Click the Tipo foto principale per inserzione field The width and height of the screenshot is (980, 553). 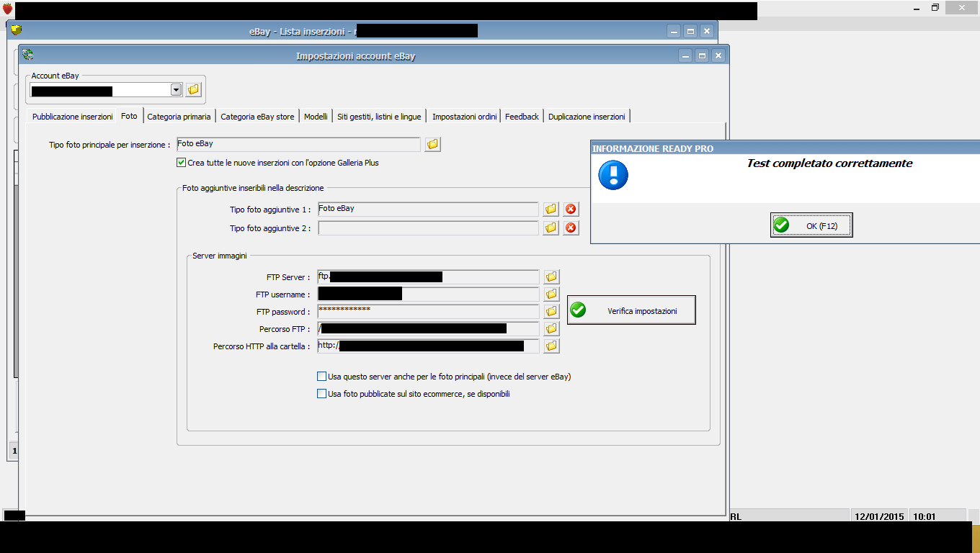298,145
